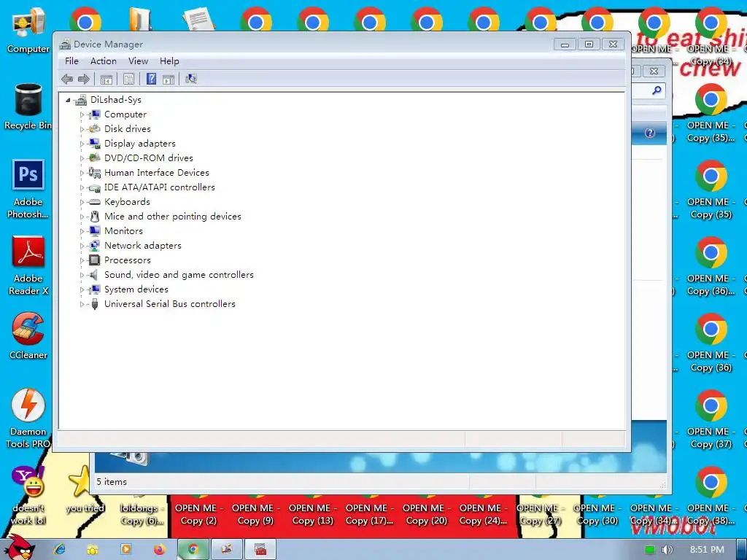Image resolution: width=747 pixels, height=560 pixels.
Task: Open the Help menu
Action: tap(169, 61)
